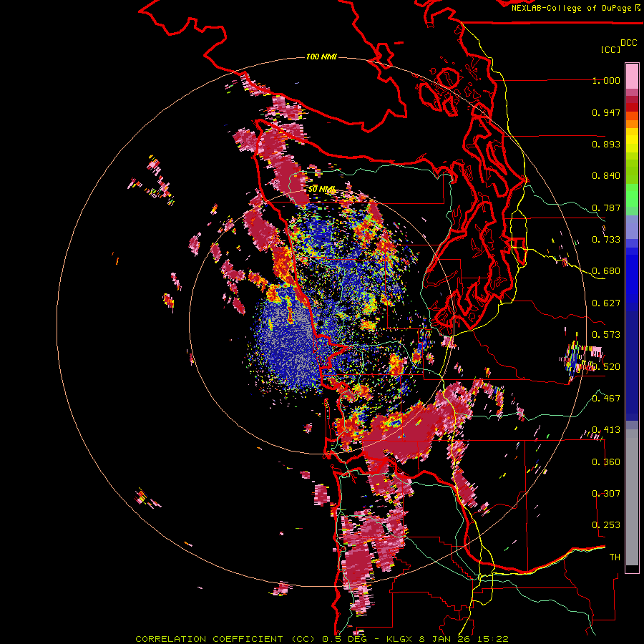Click the TH threshold label
The height and width of the screenshot is (644, 644).
615,557
